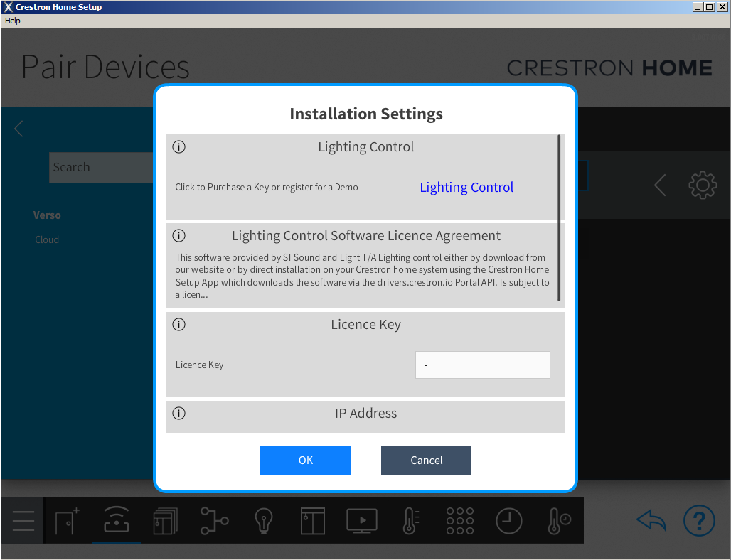The image size is (731, 560).
Task: Open the network wiring nodes icon
Action: pyautogui.click(x=214, y=521)
